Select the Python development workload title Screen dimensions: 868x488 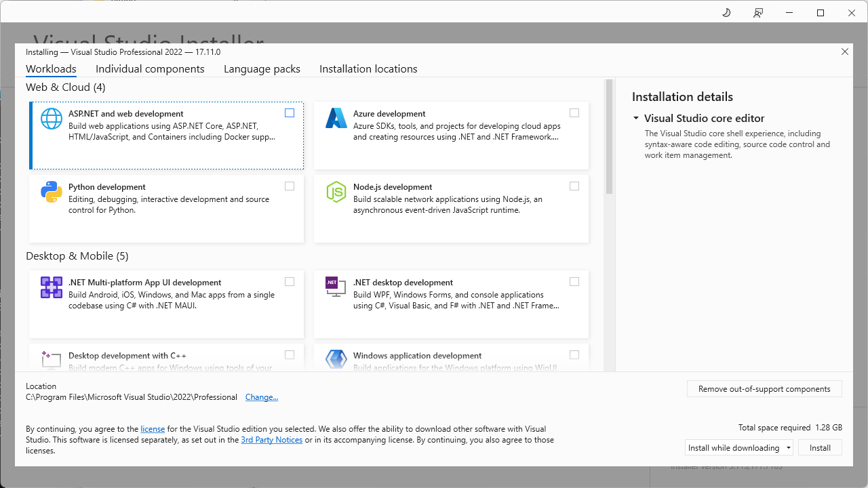pyautogui.click(x=107, y=187)
